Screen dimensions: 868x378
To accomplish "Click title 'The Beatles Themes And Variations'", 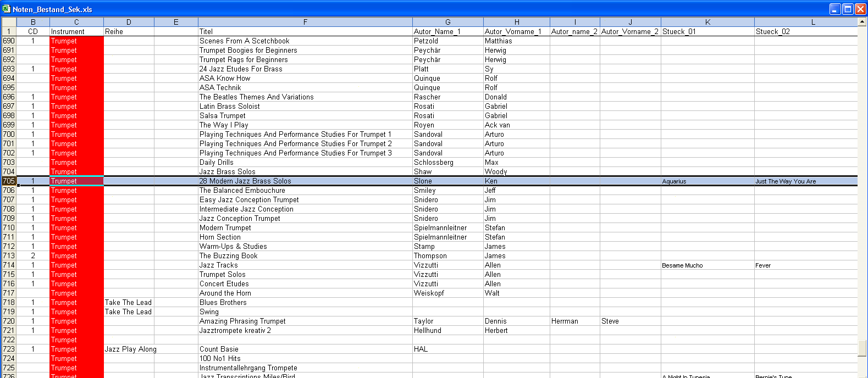I will [x=256, y=97].
